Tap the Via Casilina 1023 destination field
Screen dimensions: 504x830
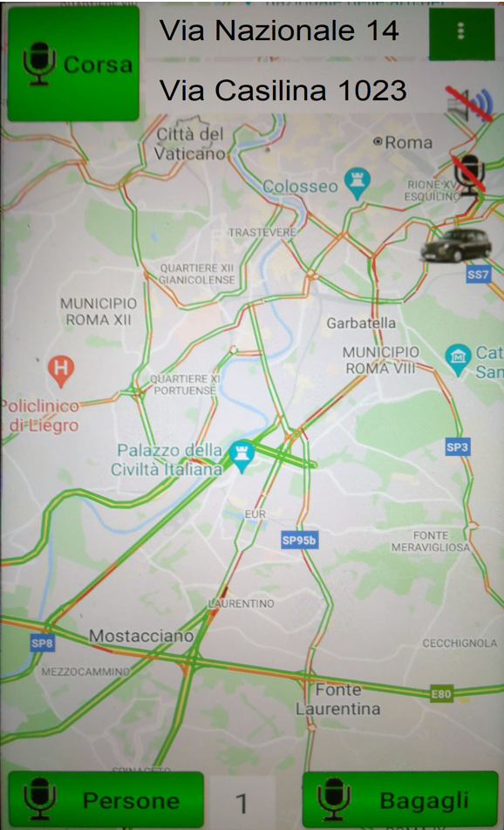(295, 91)
